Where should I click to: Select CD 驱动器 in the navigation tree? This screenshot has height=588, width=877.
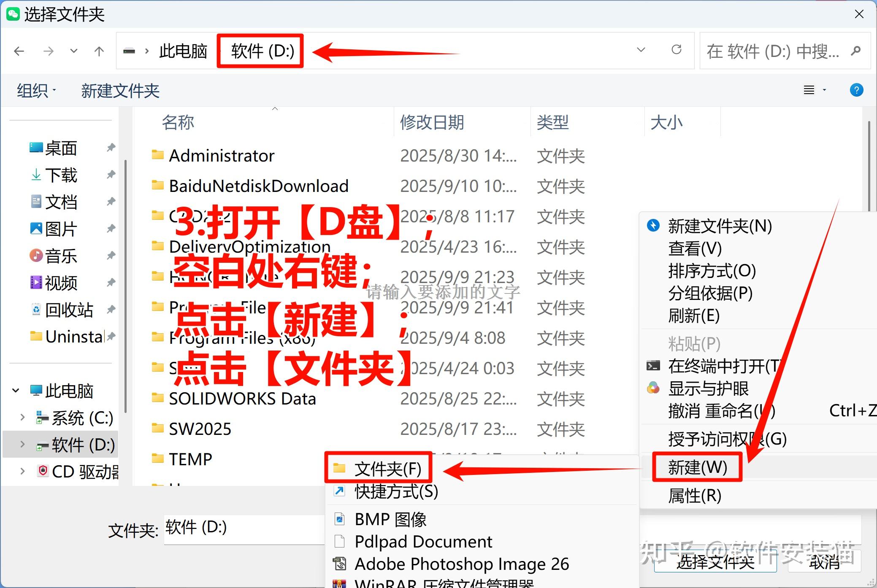pyautogui.click(x=77, y=472)
